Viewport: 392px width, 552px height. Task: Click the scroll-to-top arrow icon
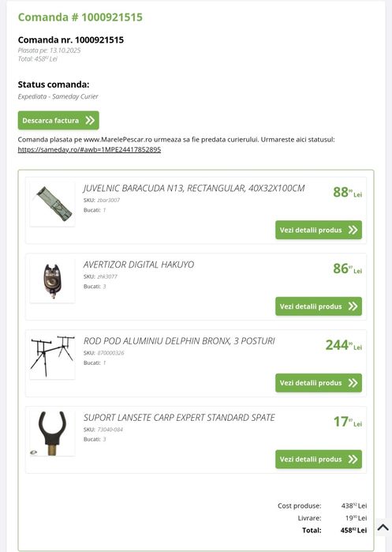[x=383, y=528]
